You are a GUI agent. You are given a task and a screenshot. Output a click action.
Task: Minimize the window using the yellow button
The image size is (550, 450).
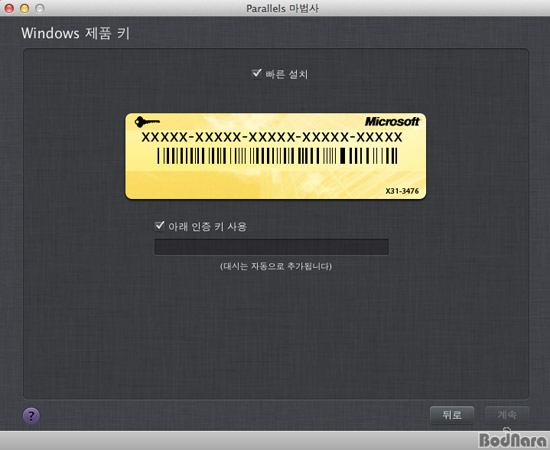25,8
